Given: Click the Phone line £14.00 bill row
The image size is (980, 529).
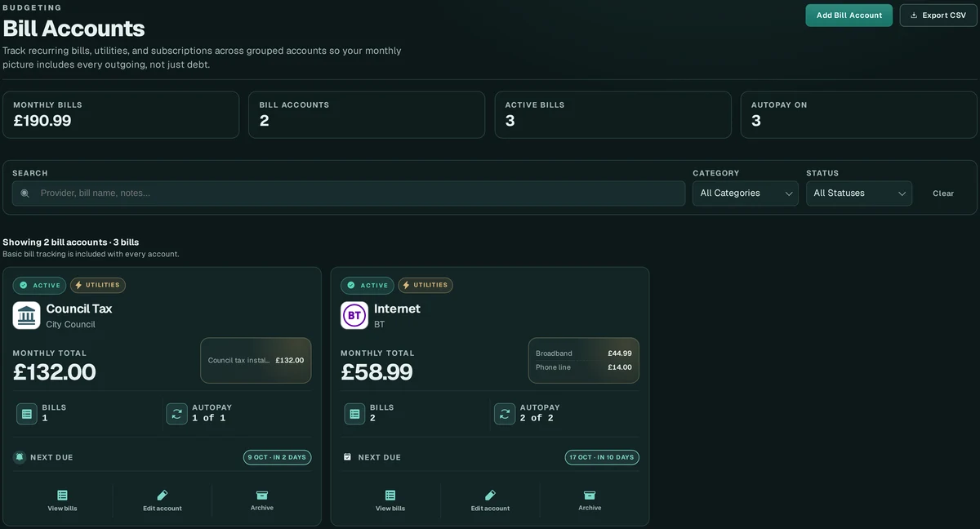Looking at the screenshot, I should tap(584, 367).
